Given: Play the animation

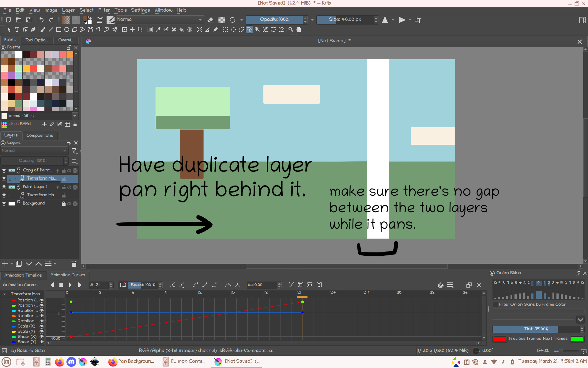Looking at the screenshot, I should 70,285.
